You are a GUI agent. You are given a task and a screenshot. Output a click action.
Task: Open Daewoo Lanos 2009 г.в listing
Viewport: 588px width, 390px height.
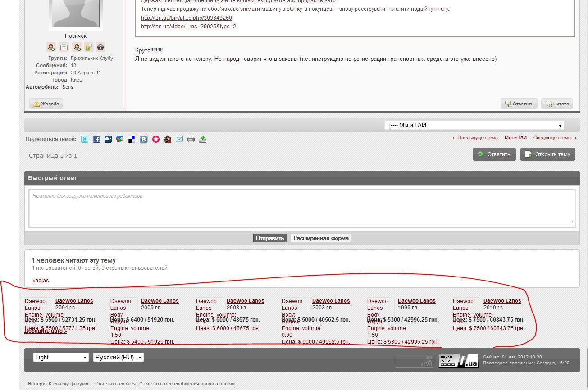tap(160, 301)
